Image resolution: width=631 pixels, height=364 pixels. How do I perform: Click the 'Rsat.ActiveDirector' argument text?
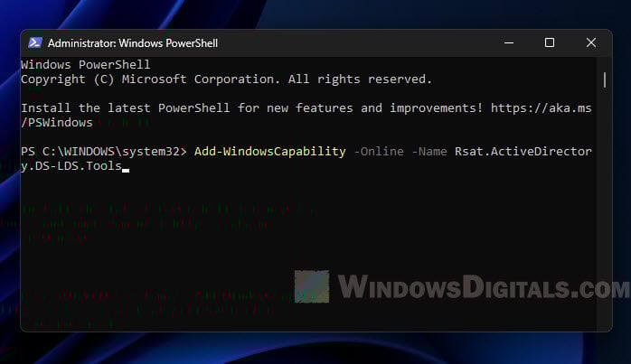[523, 151]
